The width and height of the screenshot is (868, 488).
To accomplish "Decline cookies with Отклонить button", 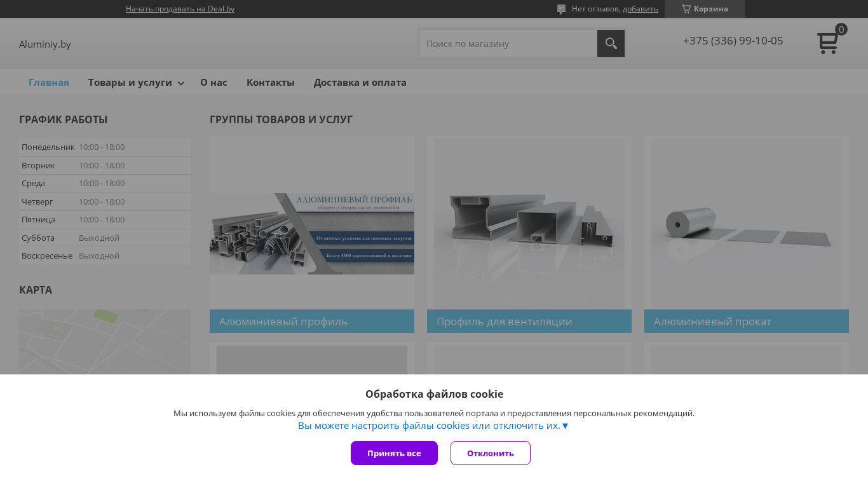I will coord(491,453).
